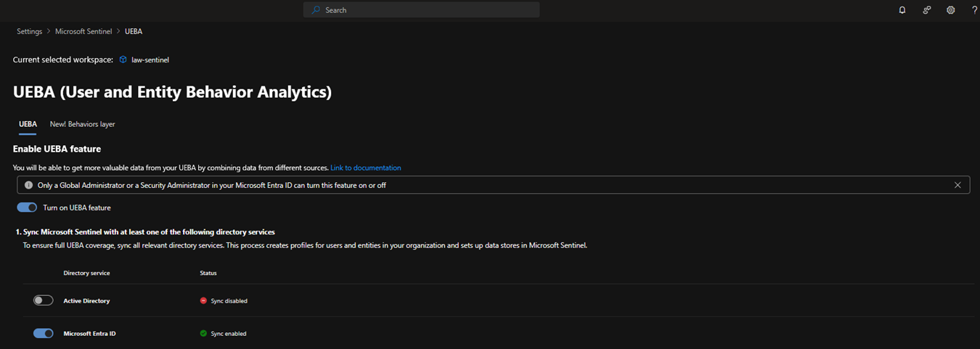Viewport: 980px width, 349px height.
Task: Click the UEBA breadcrumb item
Action: pyautogui.click(x=134, y=32)
